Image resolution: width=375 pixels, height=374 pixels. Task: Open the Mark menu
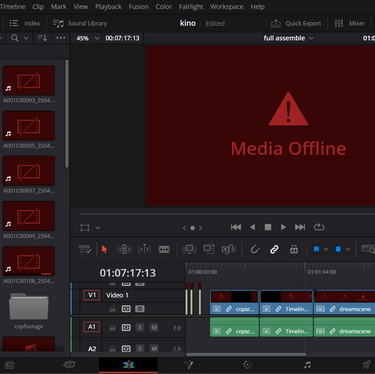(59, 7)
